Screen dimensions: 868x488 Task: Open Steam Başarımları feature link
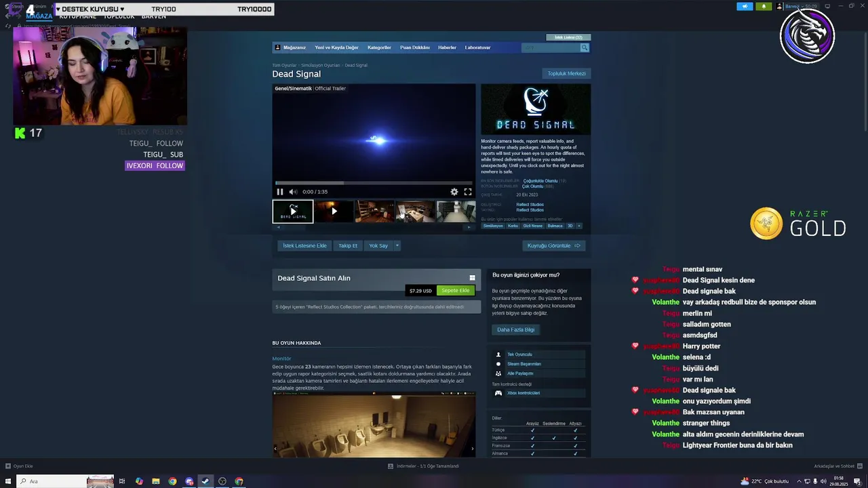(524, 364)
